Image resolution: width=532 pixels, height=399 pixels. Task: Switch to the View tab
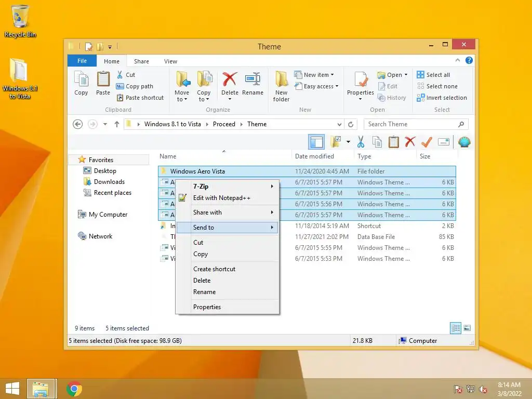(x=170, y=61)
